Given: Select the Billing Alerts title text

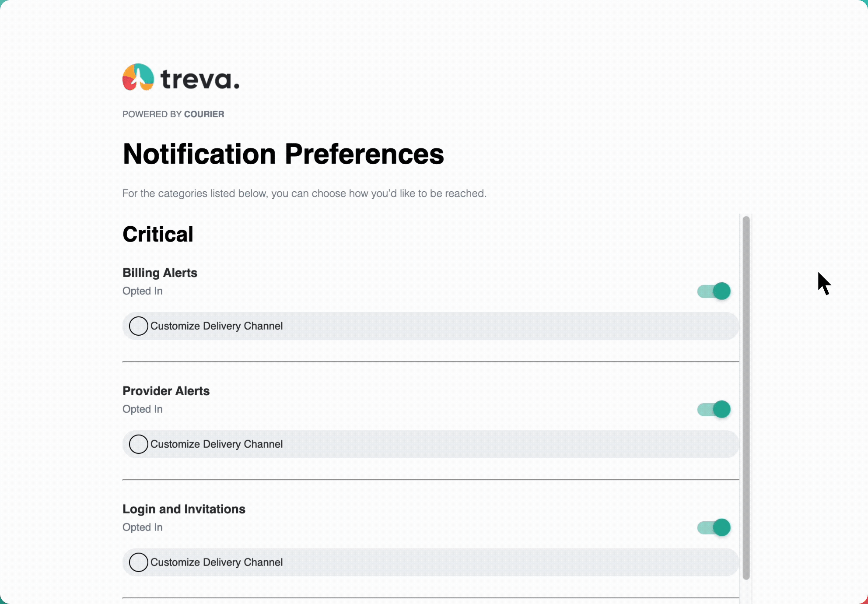Looking at the screenshot, I should [160, 273].
